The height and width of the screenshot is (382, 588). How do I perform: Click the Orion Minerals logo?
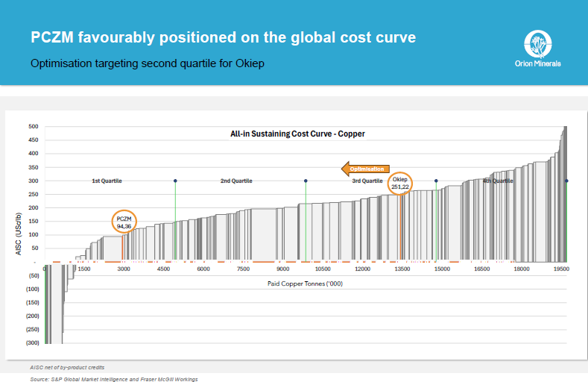(538, 48)
